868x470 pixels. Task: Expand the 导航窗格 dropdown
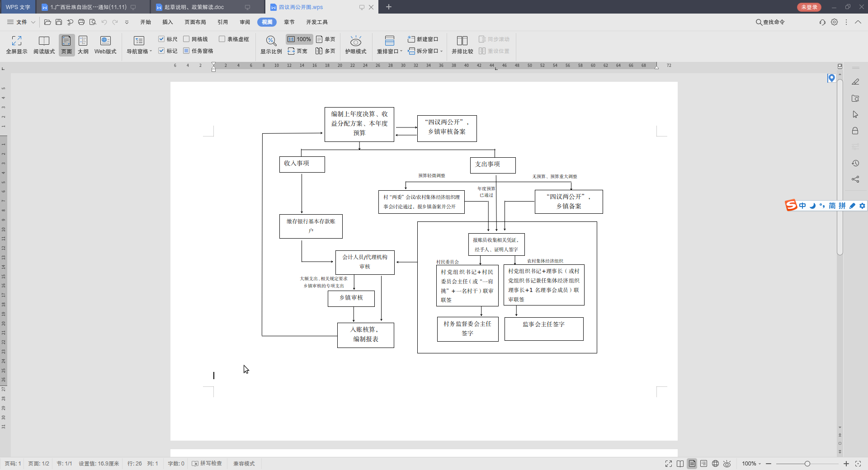coord(151,52)
